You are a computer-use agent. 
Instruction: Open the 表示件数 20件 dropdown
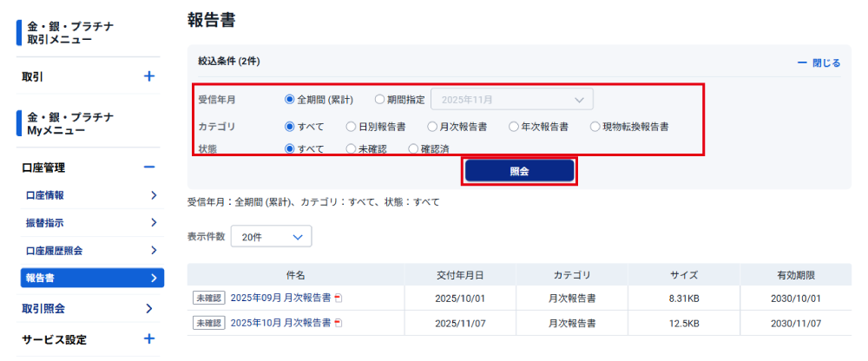pos(271,236)
